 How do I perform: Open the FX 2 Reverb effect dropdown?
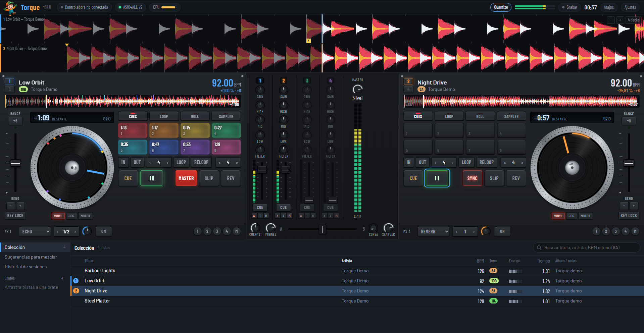click(x=434, y=231)
